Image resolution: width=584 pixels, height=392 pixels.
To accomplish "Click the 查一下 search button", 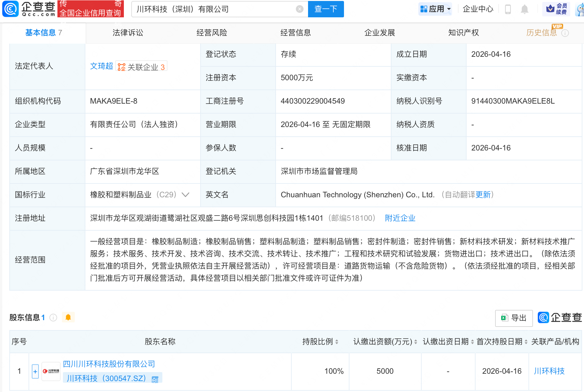I will click(x=326, y=9).
